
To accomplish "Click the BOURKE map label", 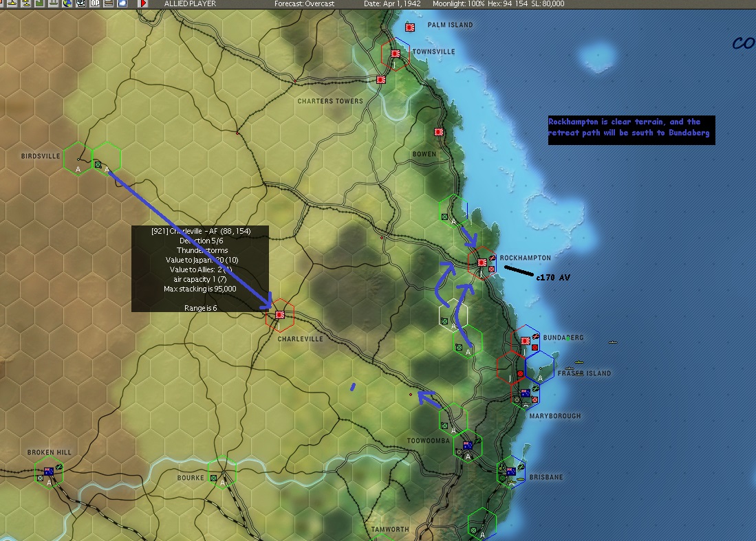I will click(191, 477).
